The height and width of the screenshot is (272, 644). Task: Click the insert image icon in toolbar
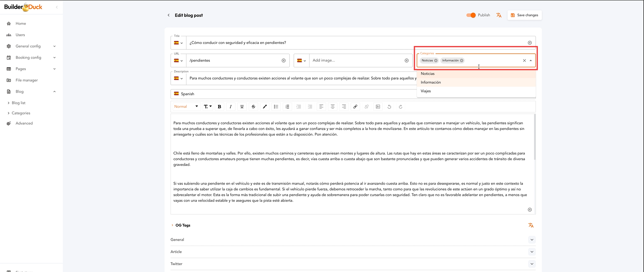tap(378, 107)
